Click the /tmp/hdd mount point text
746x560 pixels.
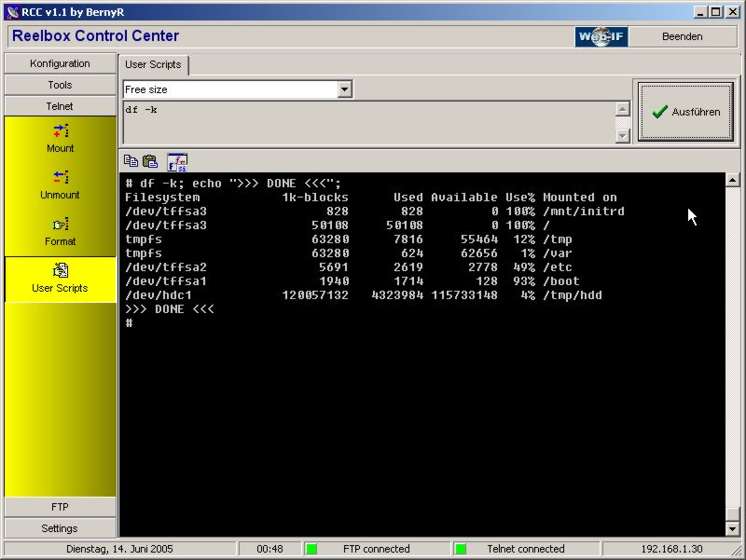[573, 295]
